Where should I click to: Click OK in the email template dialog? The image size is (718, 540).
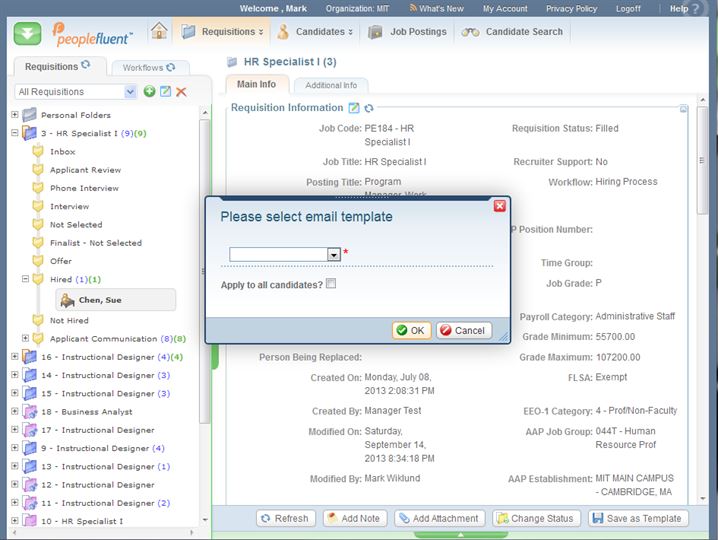click(411, 330)
